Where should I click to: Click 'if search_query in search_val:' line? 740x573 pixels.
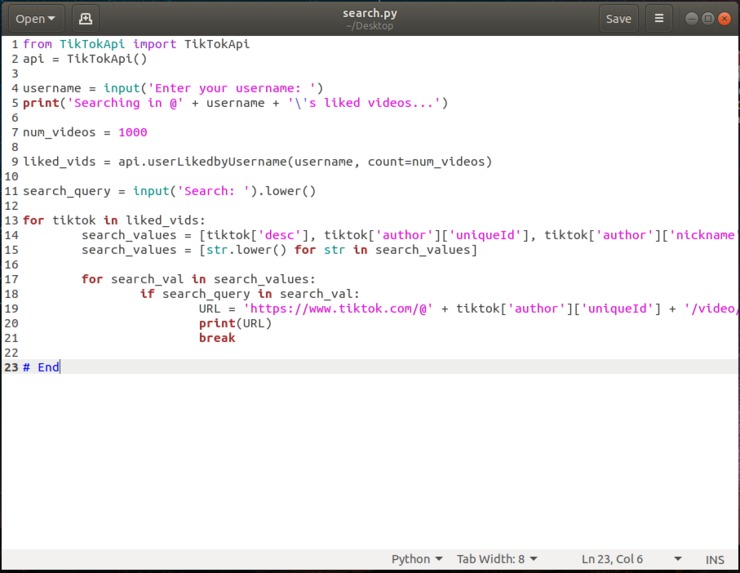point(250,294)
